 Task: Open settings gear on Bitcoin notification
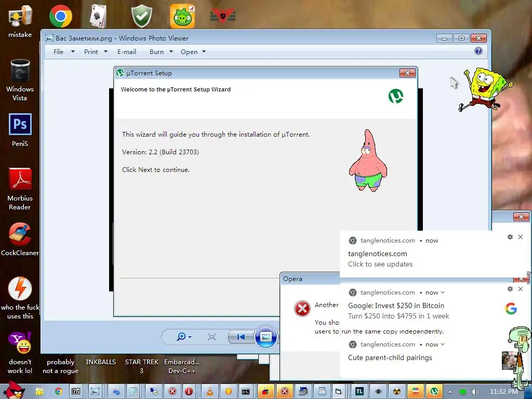(510, 289)
